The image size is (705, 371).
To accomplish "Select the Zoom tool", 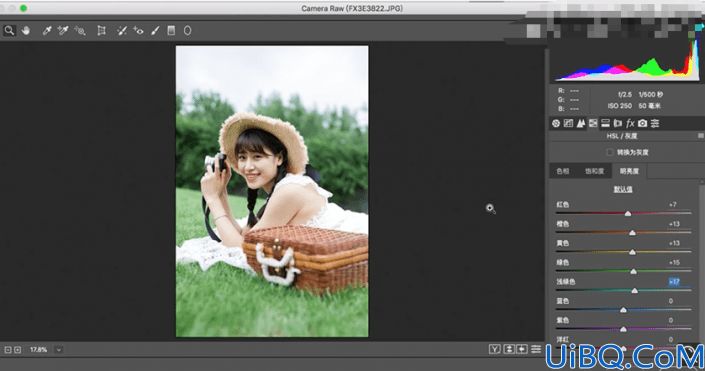I will (9, 31).
